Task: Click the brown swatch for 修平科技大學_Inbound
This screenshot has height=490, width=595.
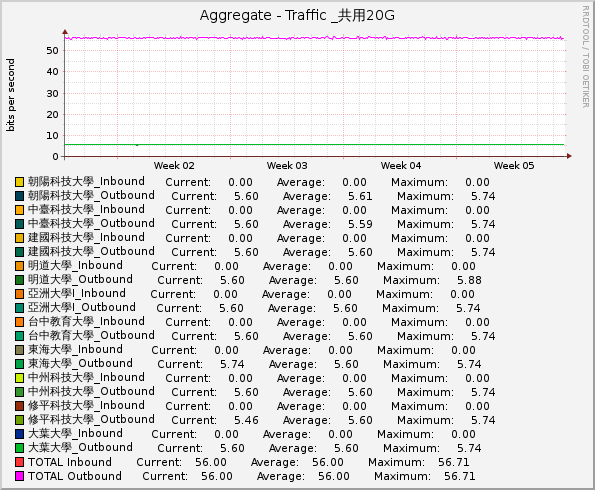Action: (x=19, y=406)
